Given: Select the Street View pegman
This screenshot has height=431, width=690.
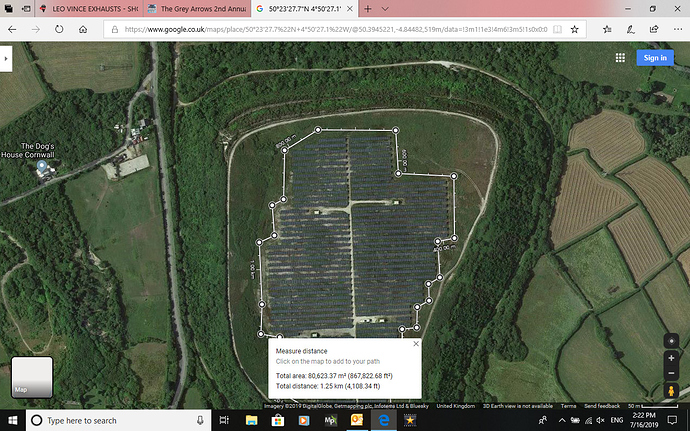Looking at the screenshot, I should click(x=671, y=390).
